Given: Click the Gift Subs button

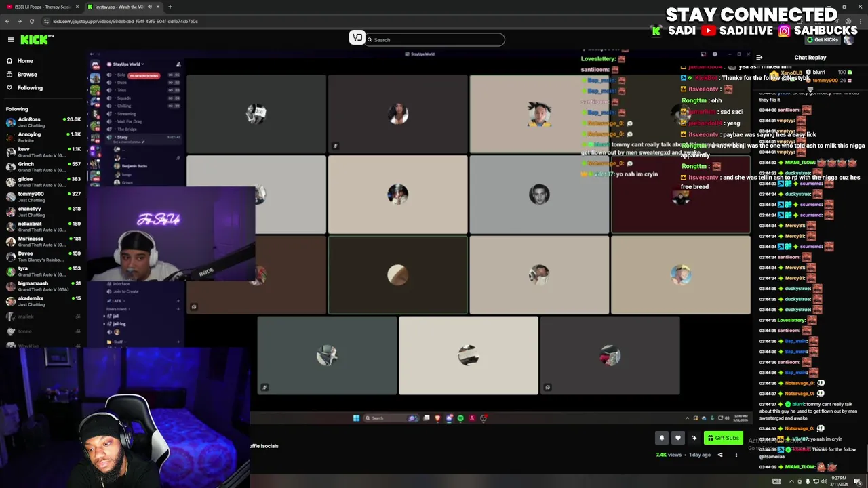Looking at the screenshot, I should tap(723, 438).
